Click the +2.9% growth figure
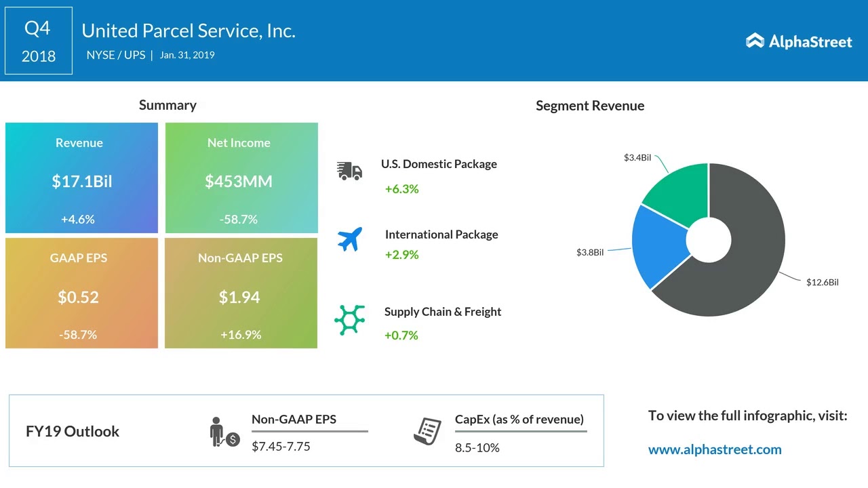 click(401, 255)
